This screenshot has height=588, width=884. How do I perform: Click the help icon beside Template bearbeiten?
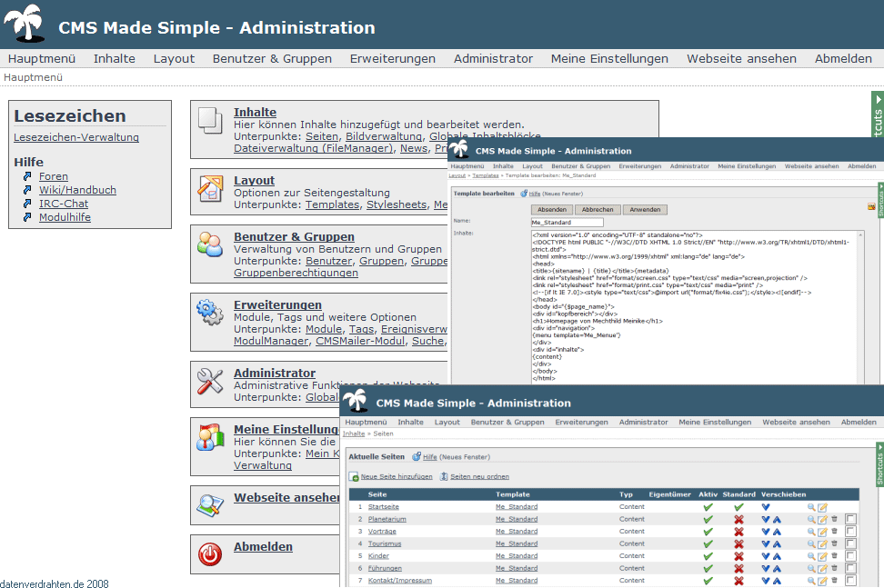[524, 194]
